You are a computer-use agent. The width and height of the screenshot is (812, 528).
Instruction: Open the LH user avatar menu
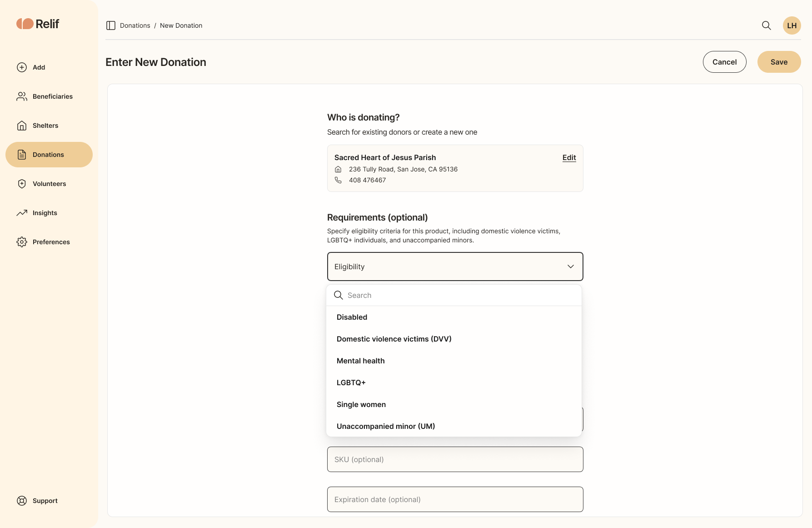[x=792, y=25]
